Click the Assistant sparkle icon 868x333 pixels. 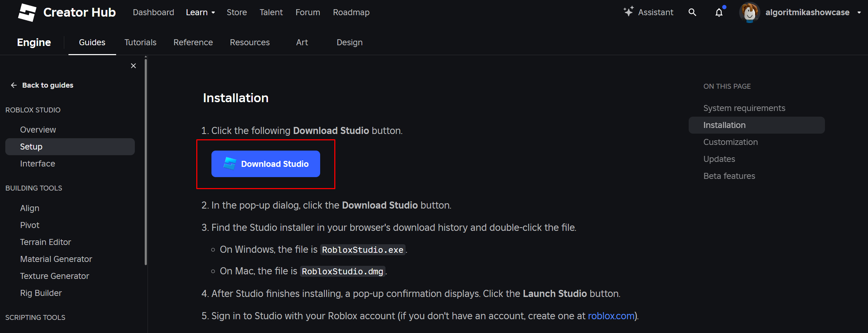pyautogui.click(x=628, y=12)
